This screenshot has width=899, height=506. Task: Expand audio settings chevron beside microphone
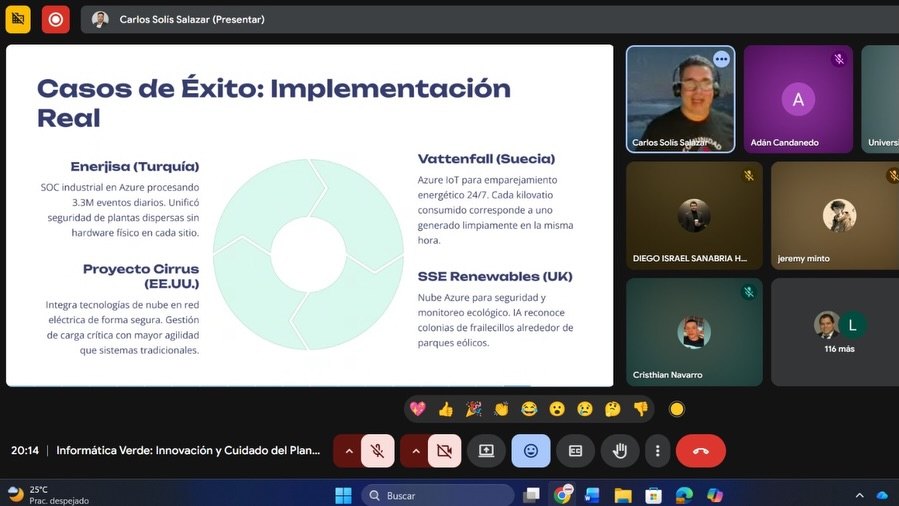tap(348, 451)
